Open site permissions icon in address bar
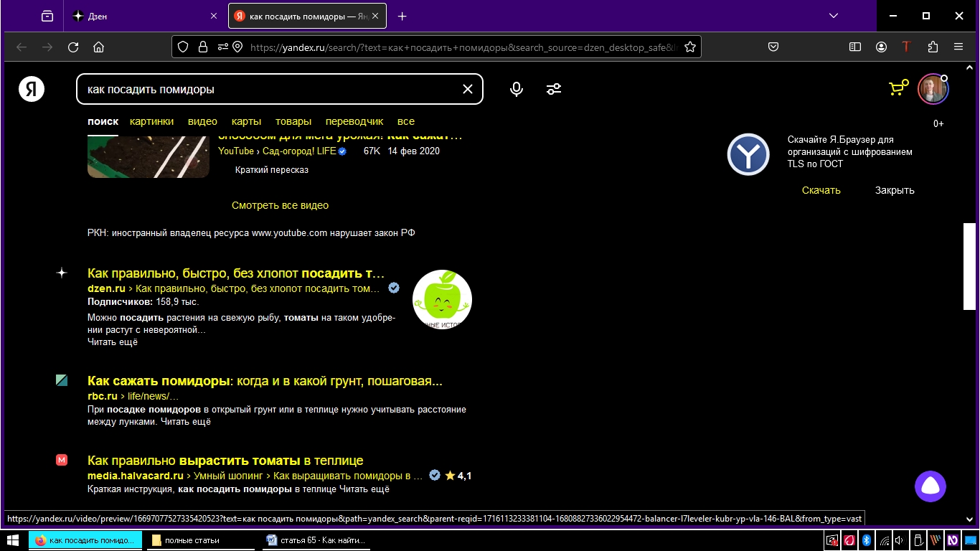This screenshot has width=980, height=551. [222, 47]
